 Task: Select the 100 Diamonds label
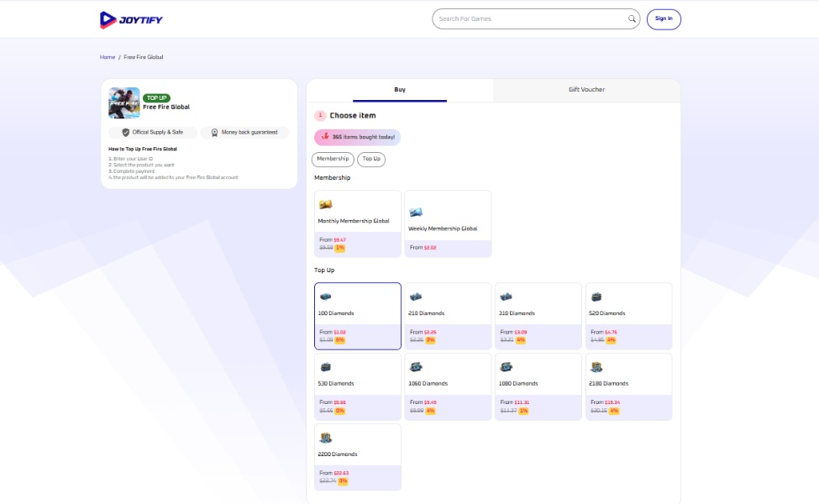click(336, 313)
